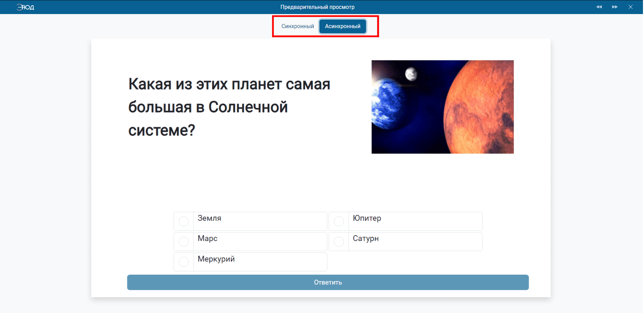Screen dimensions: 644x313
Task: Go to next slide with the forward arrows
Action: click(x=615, y=7)
